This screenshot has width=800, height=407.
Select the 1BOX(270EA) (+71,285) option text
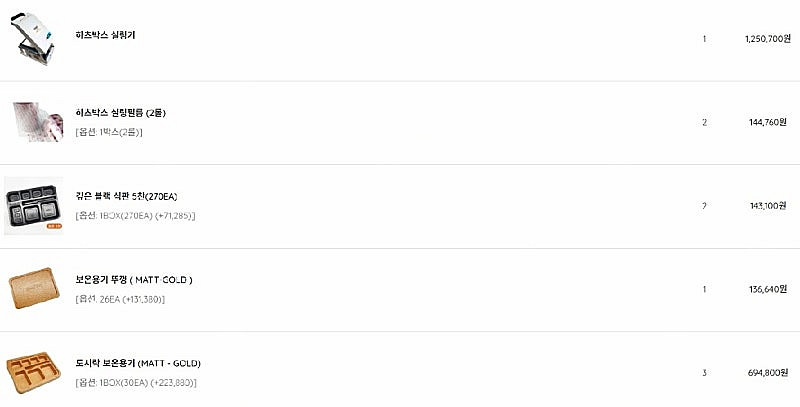[135, 215]
